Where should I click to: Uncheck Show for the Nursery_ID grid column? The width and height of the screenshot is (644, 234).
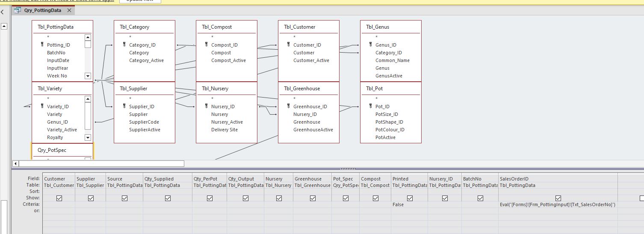point(445,198)
